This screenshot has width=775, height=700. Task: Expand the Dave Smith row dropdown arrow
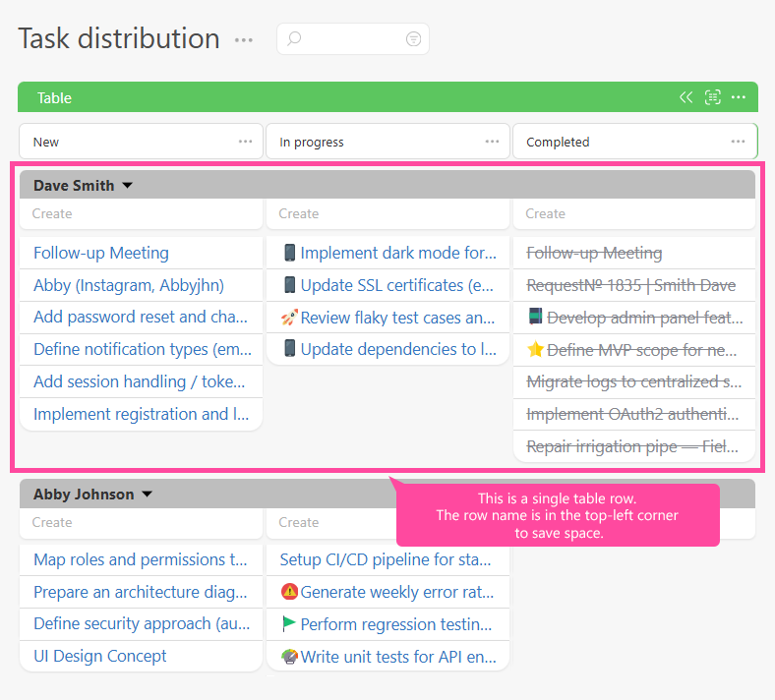click(x=127, y=186)
